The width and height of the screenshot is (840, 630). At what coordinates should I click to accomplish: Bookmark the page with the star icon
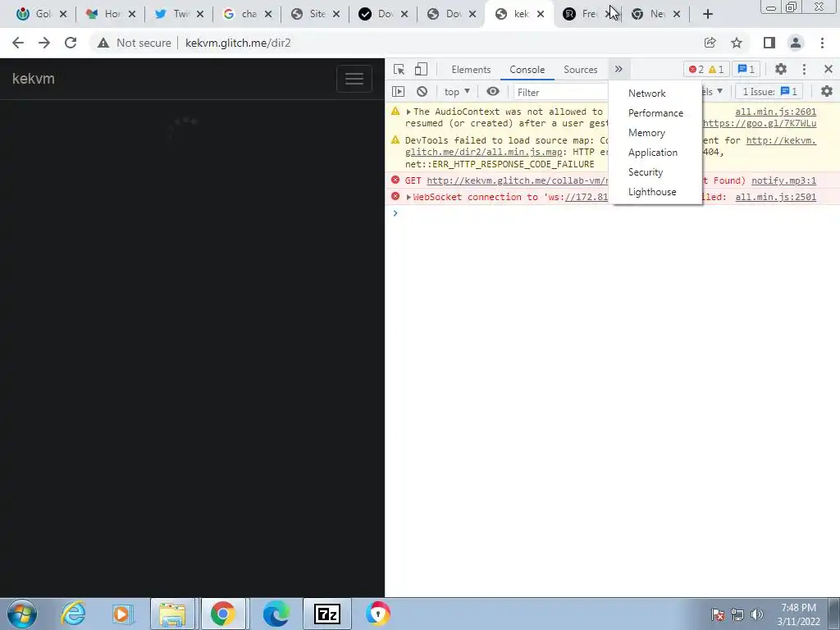(x=737, y=43)
